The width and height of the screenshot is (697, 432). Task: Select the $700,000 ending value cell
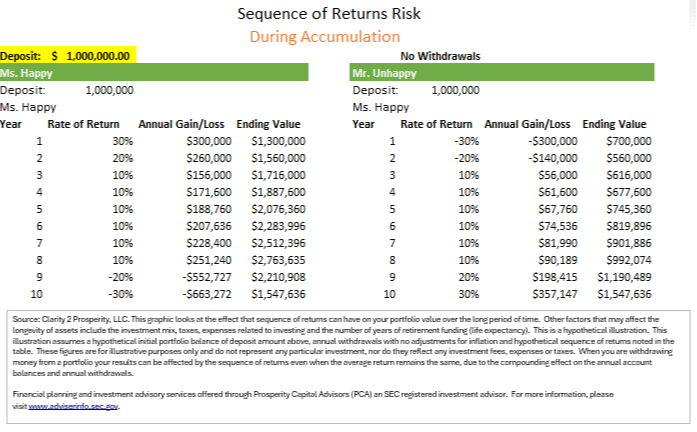pos(629,142)
